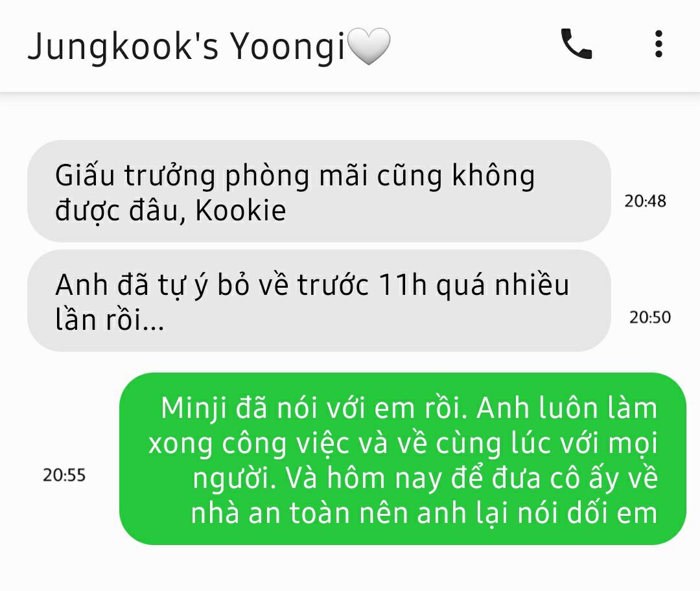
Task: Tap the 20:48 timestamp
Action: (x=645, y=202)
